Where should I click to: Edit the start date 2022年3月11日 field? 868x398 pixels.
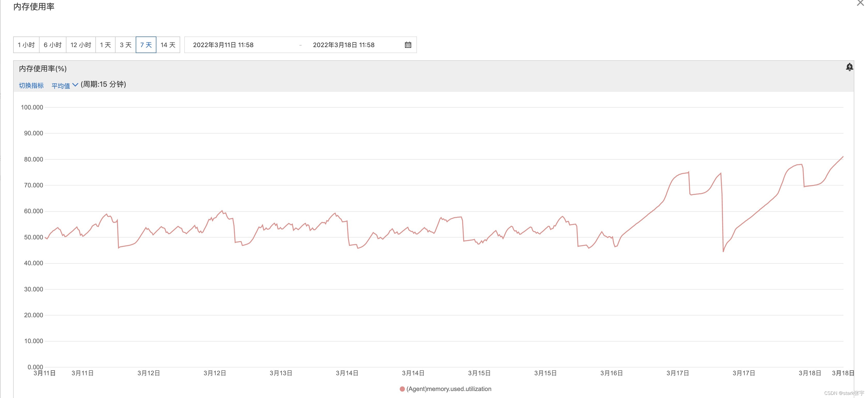(x=223, y=45)
